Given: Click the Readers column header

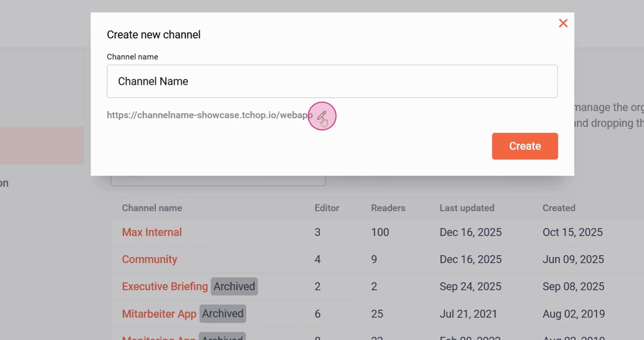Looking at the screenshot, I should coord(388,208).
